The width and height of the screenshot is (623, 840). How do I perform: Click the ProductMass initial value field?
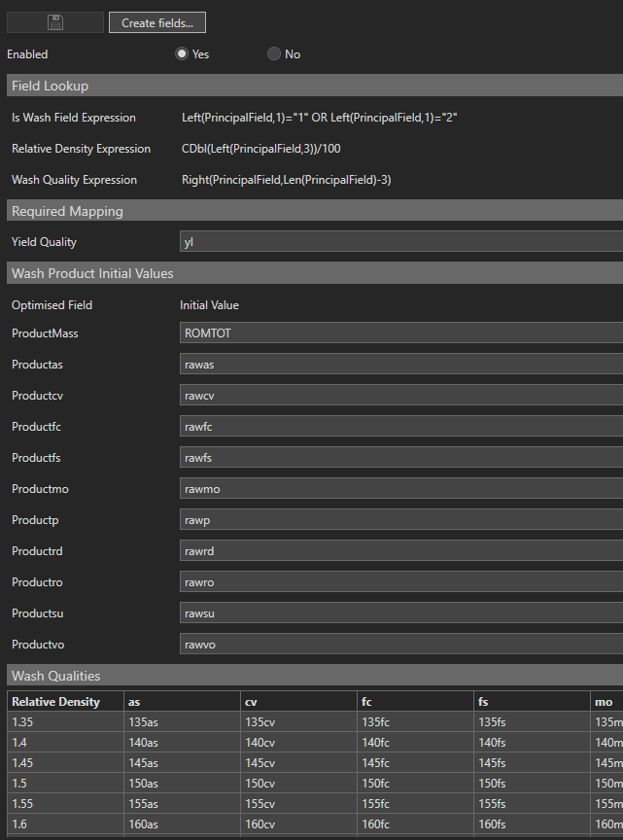(400, 333)
